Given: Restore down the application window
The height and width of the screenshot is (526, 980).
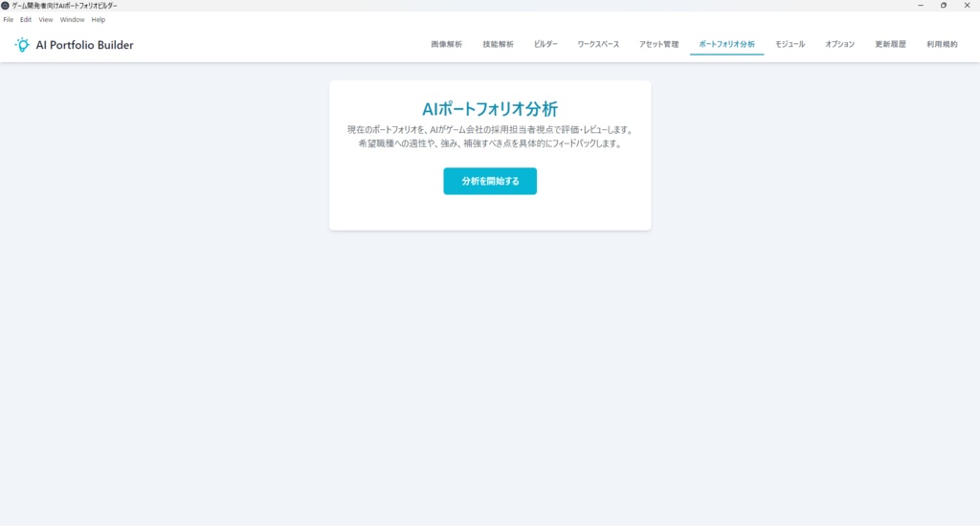Looking at the screenshot, I should tap(943, 6).
